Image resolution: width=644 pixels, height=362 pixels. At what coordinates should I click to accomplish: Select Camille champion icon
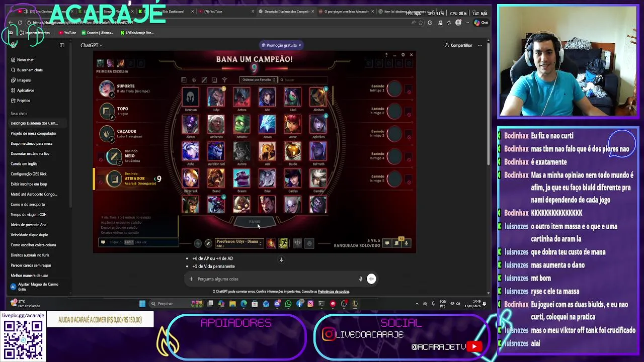click(x=318, y=178)
